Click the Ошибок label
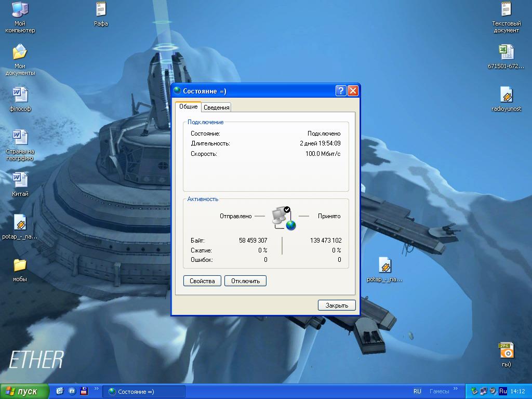Image resolution: width=532 pixels, height=399 pixels. [202, 260]
